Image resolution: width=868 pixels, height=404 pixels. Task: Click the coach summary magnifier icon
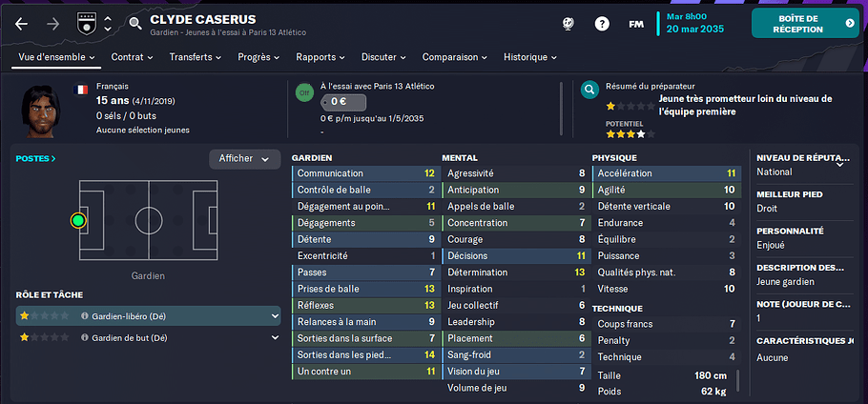590,90
